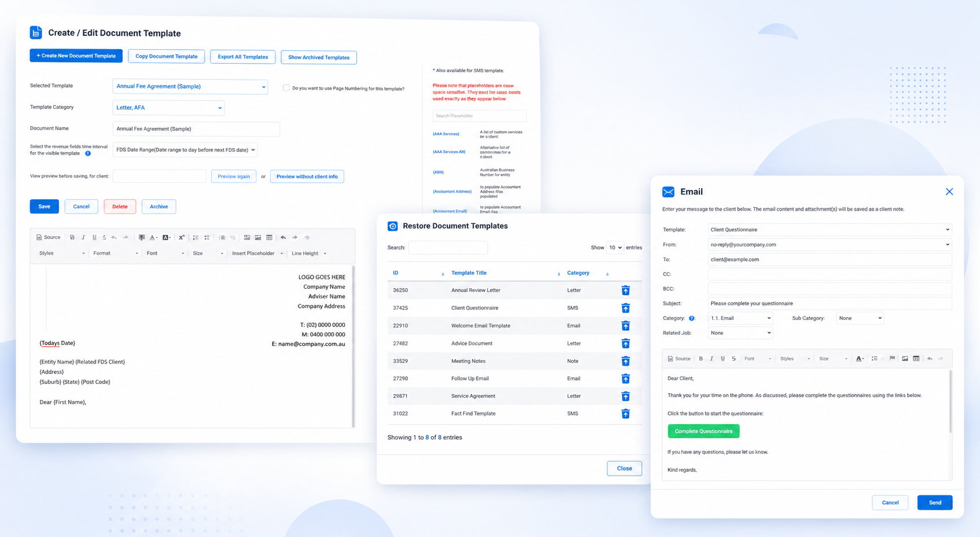Open text color picker in template editor
Viewport: 980px width, 537px height.
(x=153, y=237)
